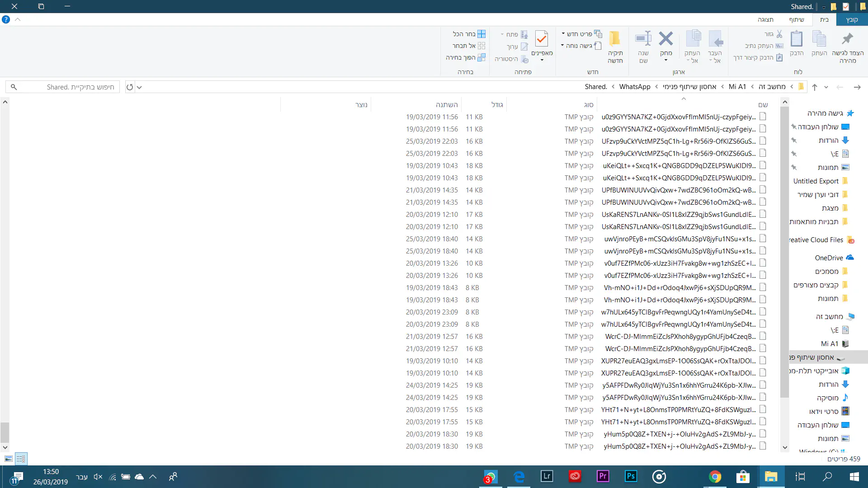Click the search field for the Shared folder
The image size is (868, 488).
pyautogui.click(x=68, y=87)
